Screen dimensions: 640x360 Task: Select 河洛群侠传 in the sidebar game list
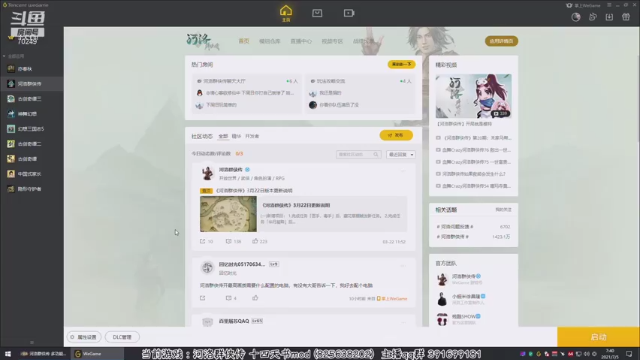point(32,84)
